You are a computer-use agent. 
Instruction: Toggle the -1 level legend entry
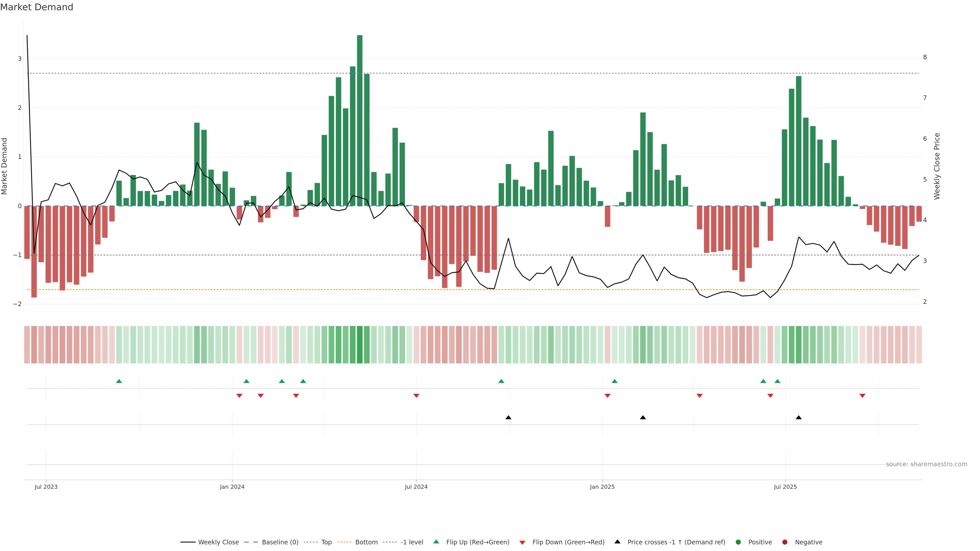(412, 542)
